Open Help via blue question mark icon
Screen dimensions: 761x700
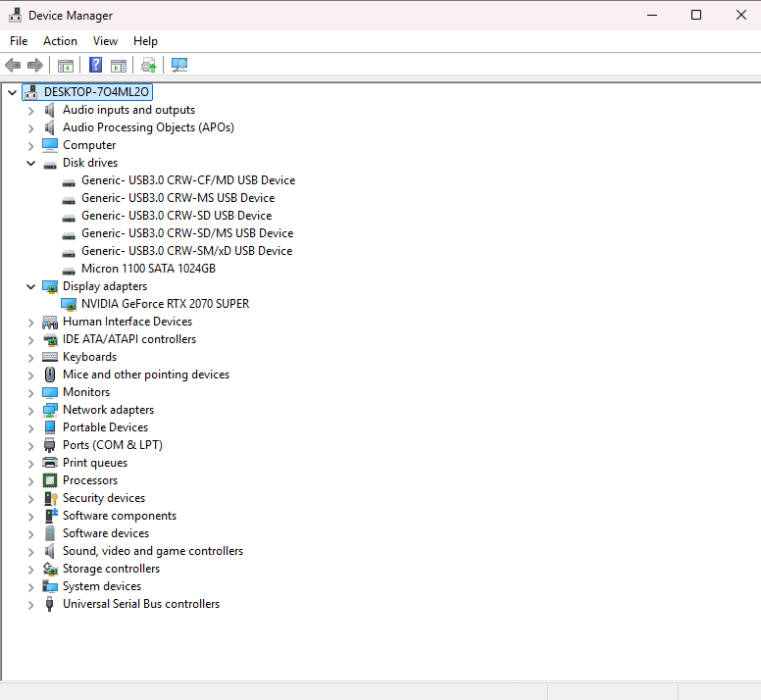[95, 66]
